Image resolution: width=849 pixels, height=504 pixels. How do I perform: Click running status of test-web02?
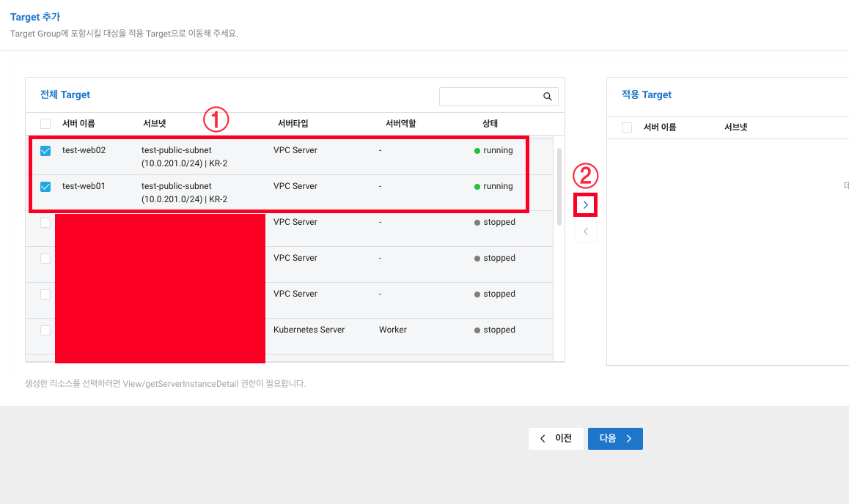[493, 150]
